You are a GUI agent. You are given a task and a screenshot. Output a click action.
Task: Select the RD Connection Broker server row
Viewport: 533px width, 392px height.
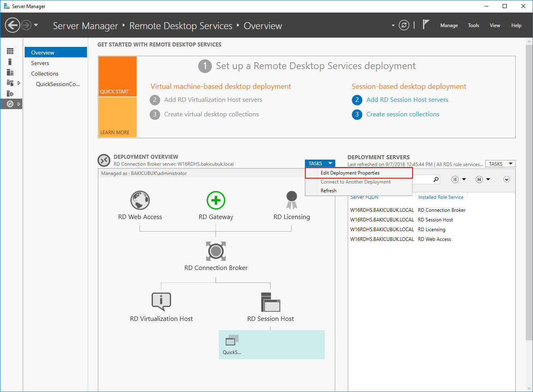tap(431, 210)
